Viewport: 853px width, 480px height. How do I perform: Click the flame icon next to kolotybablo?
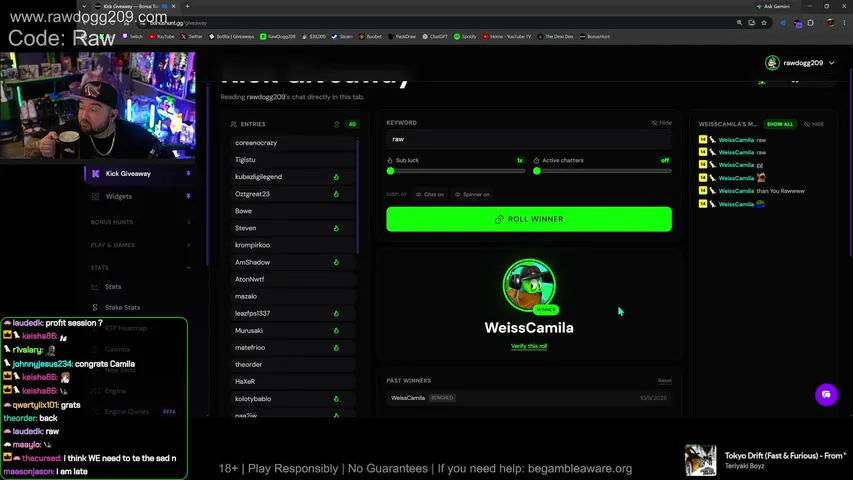coord(336,399)
